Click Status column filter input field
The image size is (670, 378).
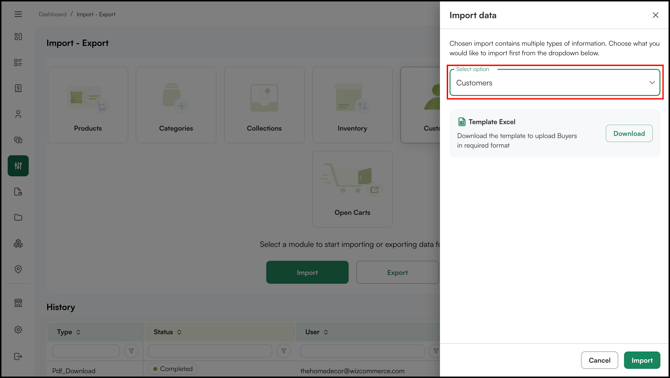coord(210,351)
